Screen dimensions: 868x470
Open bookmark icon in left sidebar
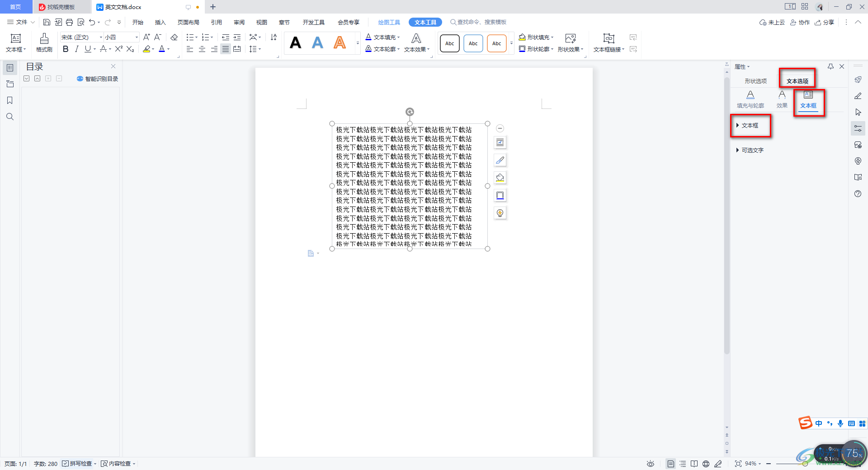(x=10, y=100)
